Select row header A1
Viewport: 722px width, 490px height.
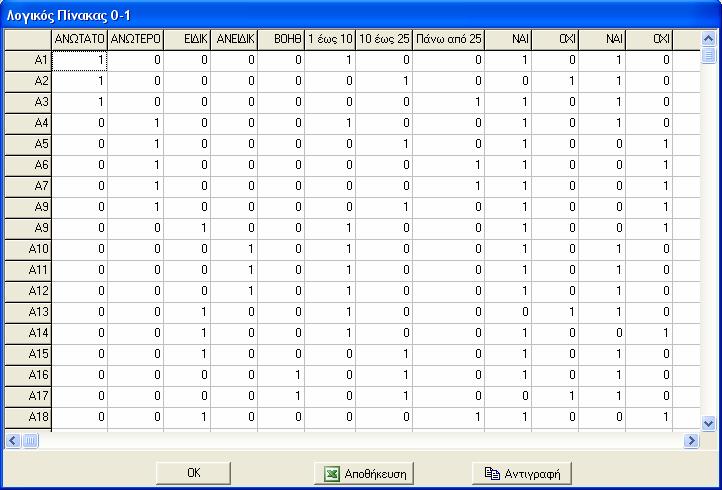(28, 61)
